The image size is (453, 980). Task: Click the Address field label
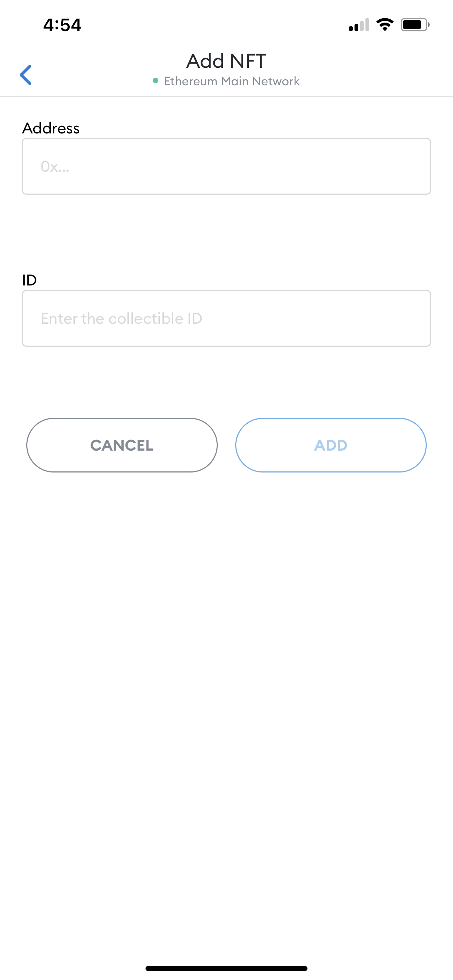tap(51, 128)
